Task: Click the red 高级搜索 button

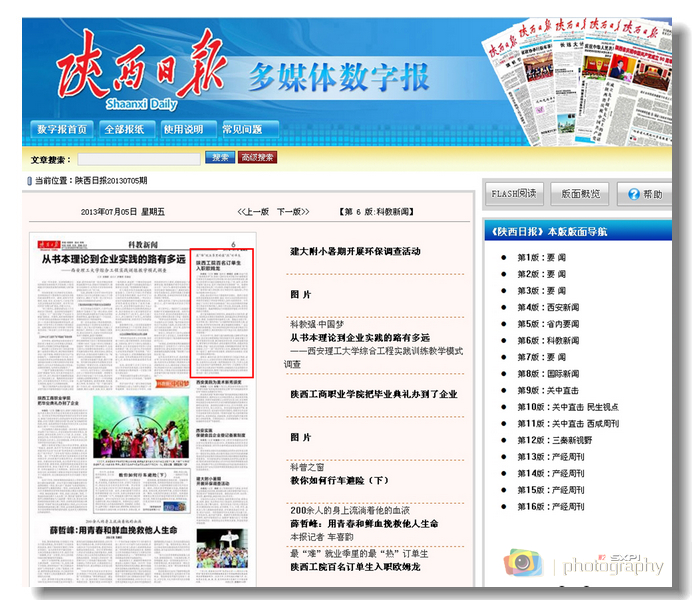Action: click(x=258, y=158)
